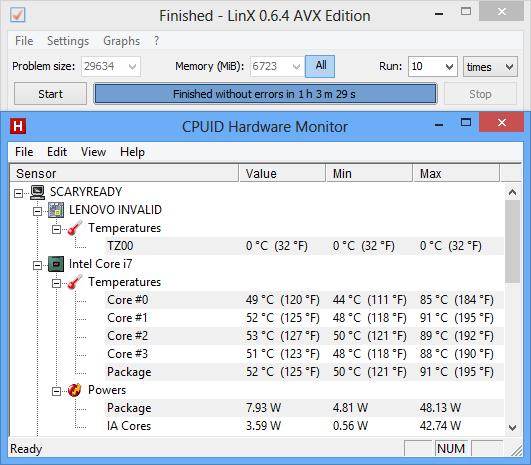Viewport: 531px width, 465px height.
Task: Select the LENOVO INVALID motherboard icon
Action: click(56, 210)
